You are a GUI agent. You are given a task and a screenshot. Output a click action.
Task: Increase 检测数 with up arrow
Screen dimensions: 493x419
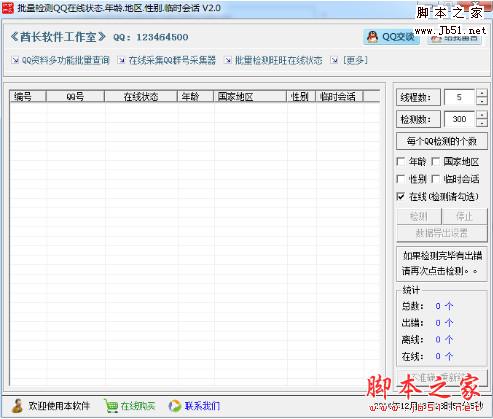click(x=482, y=115)
